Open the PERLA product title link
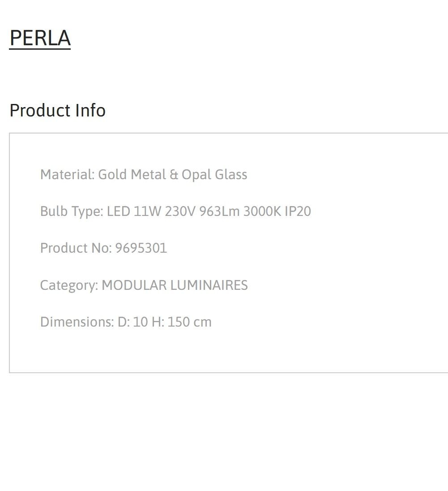 (x=40, y=38)
